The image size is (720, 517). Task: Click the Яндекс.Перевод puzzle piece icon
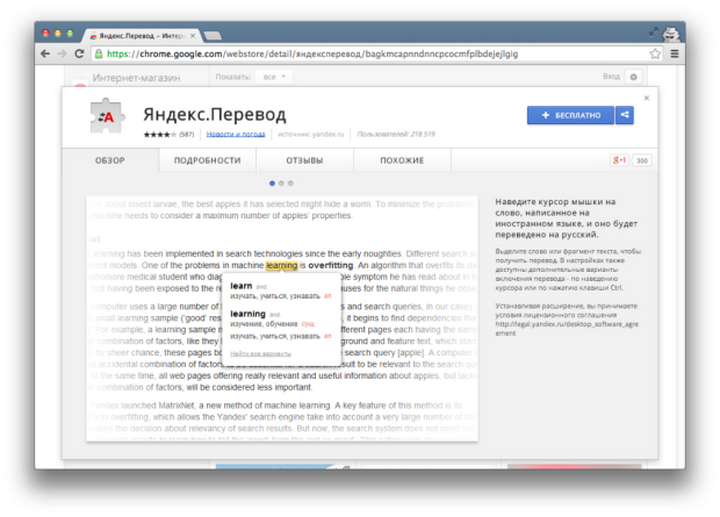pos(107,117)
